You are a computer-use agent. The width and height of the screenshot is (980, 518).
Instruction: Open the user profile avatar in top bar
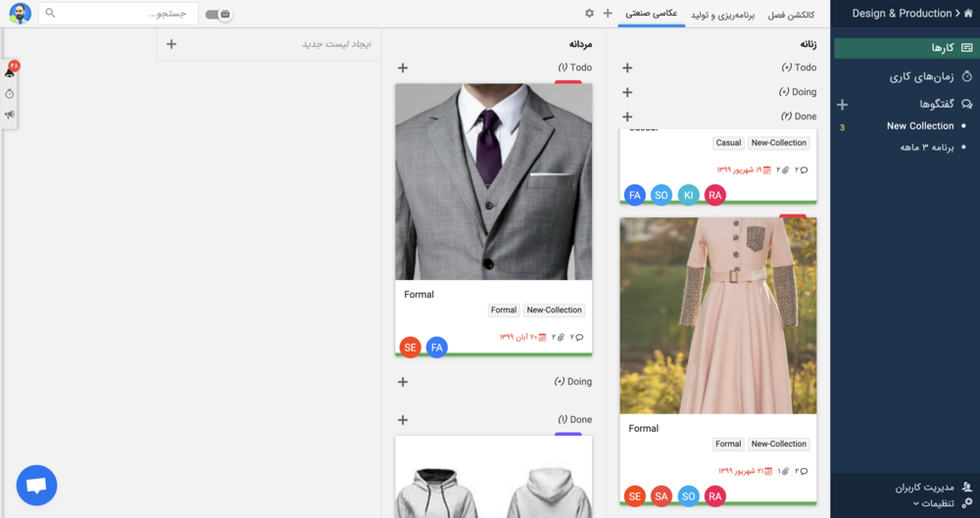pos(20,13)
